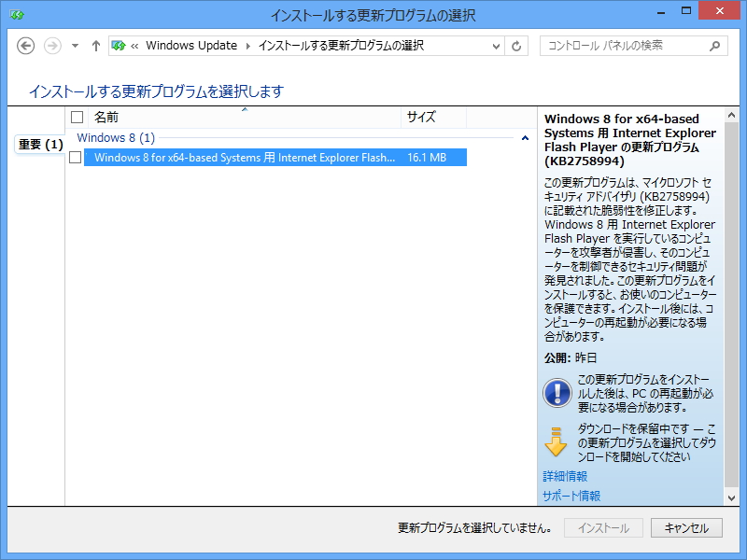This screenshot has height=560, width=747.
Task: Open the address bar history dropdown
Action: point(496,45)
